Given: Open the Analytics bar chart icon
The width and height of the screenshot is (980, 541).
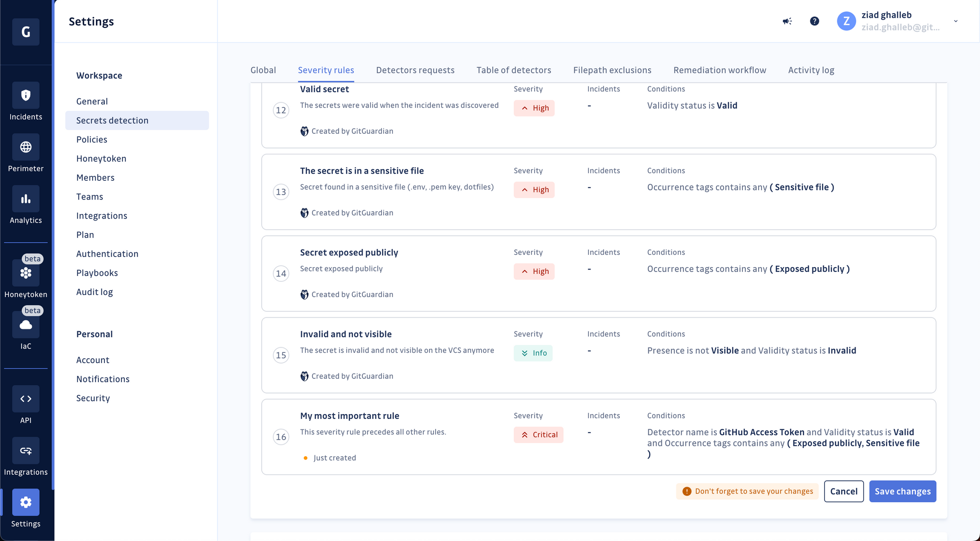Looking at the screenshot, I should [x=25, y=199].
